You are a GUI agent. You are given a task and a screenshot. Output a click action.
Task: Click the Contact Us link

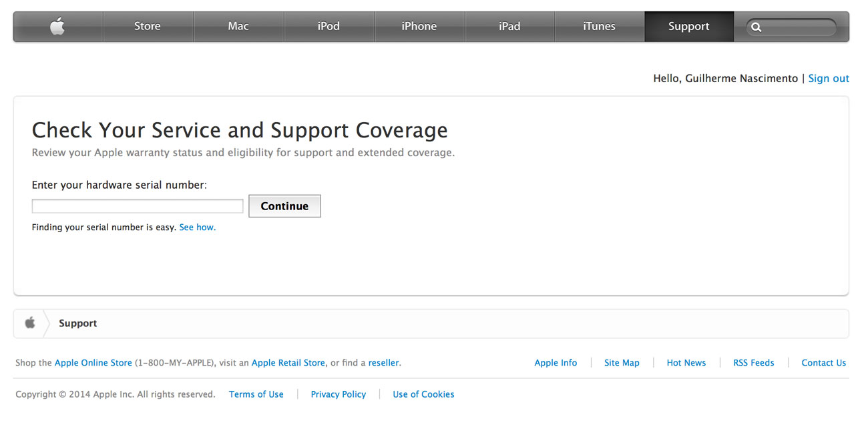click(824, 363)
